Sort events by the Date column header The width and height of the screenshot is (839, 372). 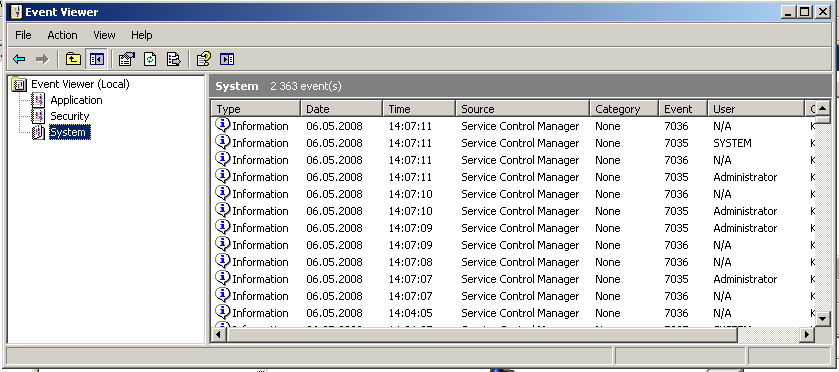point(341,109)
